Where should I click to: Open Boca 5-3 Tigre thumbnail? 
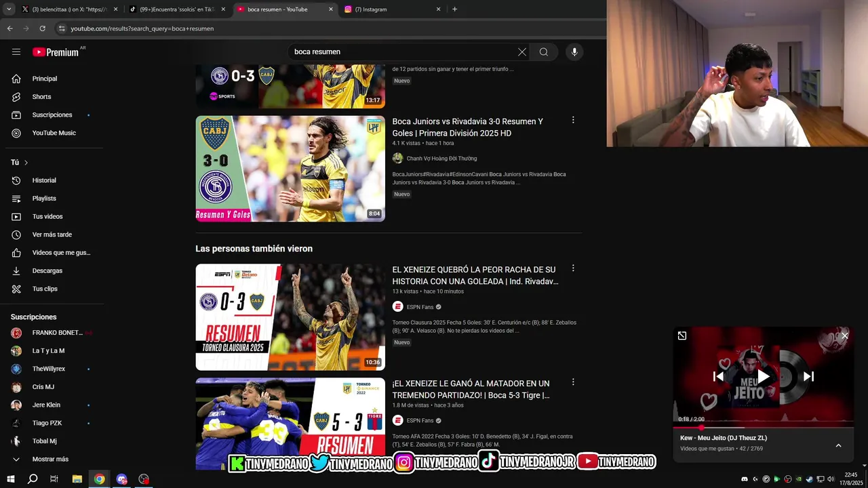[290, 424]
